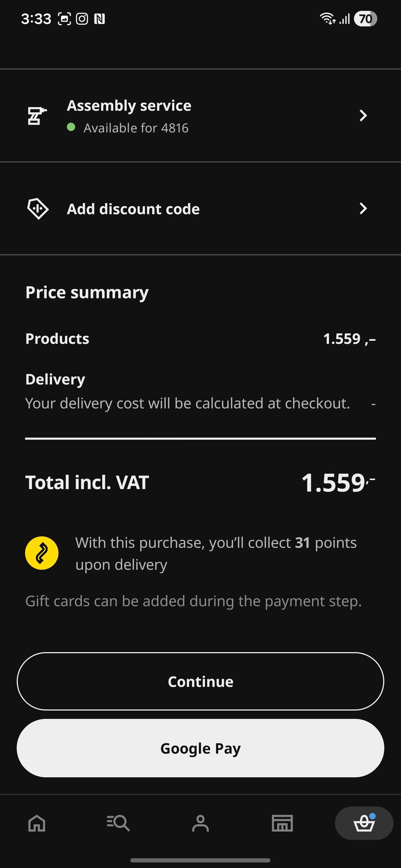Tap the assembly drill icon

point(37,116)
